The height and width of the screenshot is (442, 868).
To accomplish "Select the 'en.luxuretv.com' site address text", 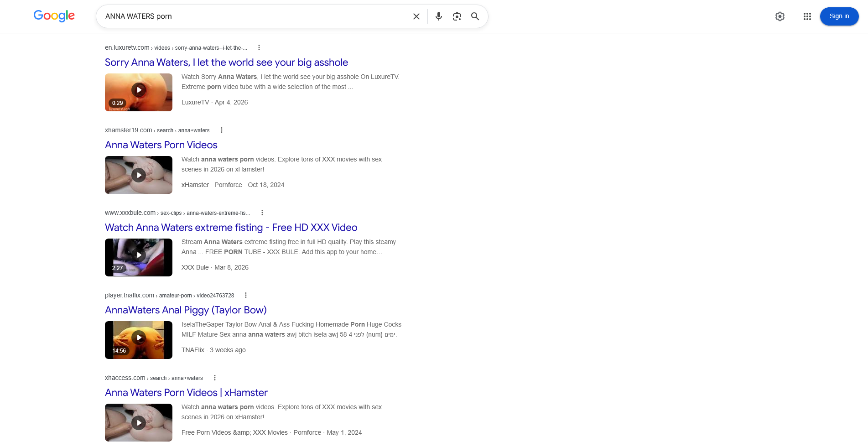I will tap(127, 47).
